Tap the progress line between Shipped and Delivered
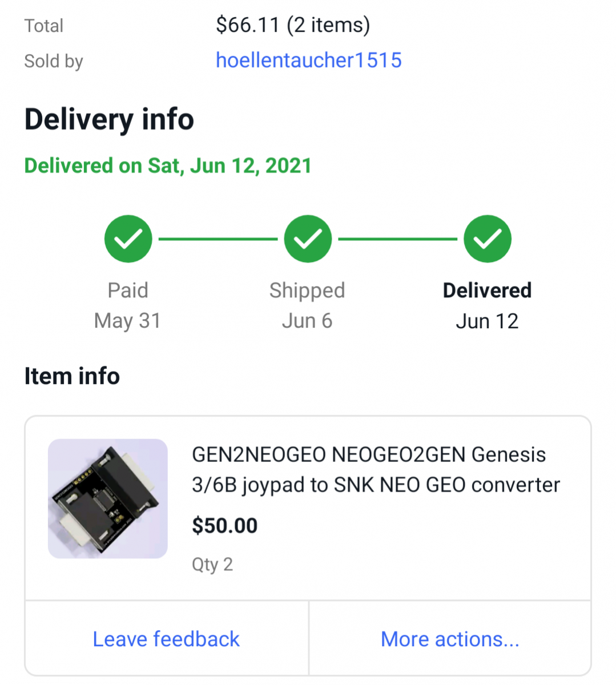Screen dimensions: 616x685 pos(398,239)
